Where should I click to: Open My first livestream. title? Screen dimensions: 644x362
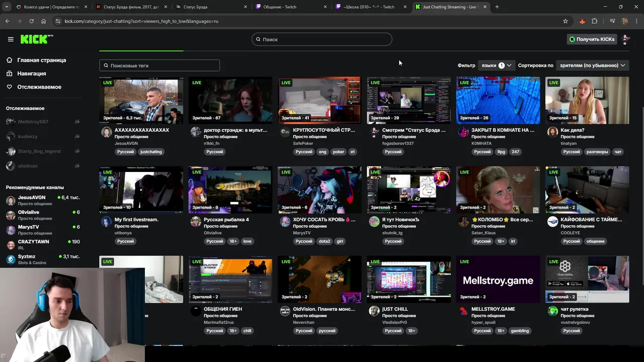click(x=136, y=220)
